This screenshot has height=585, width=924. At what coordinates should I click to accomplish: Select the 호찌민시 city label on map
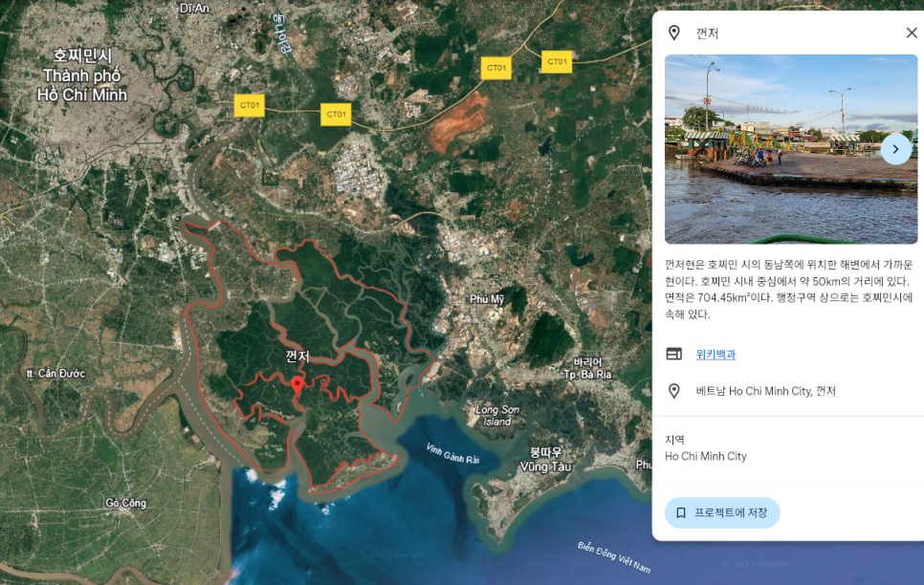[x=82, y=75]
